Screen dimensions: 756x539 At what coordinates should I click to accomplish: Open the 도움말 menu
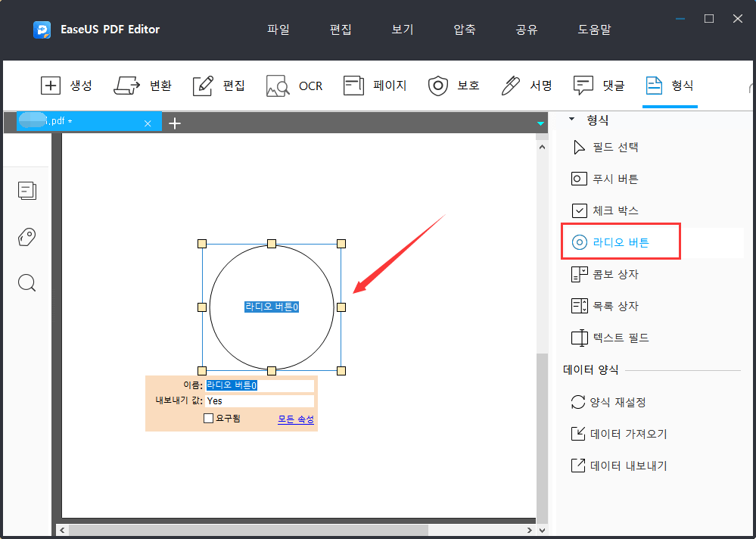click(594, 30)
